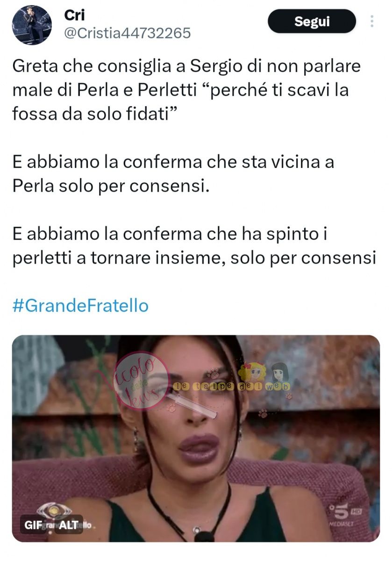392x561 pixels.
Task: Click the Canale 5 HD logo
Action: 345,511
